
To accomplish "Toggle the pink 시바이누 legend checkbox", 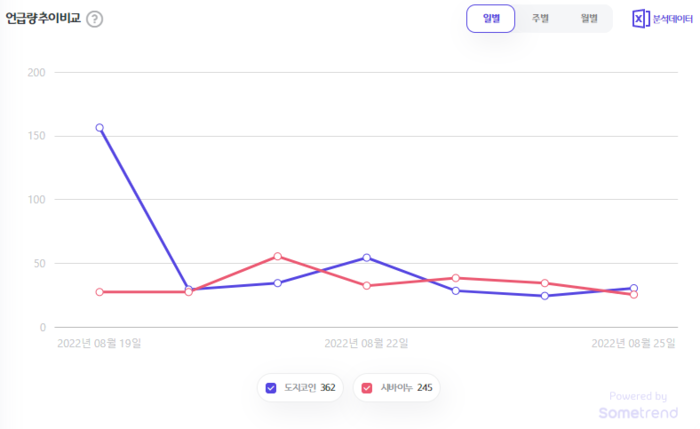I will [367, 388].
